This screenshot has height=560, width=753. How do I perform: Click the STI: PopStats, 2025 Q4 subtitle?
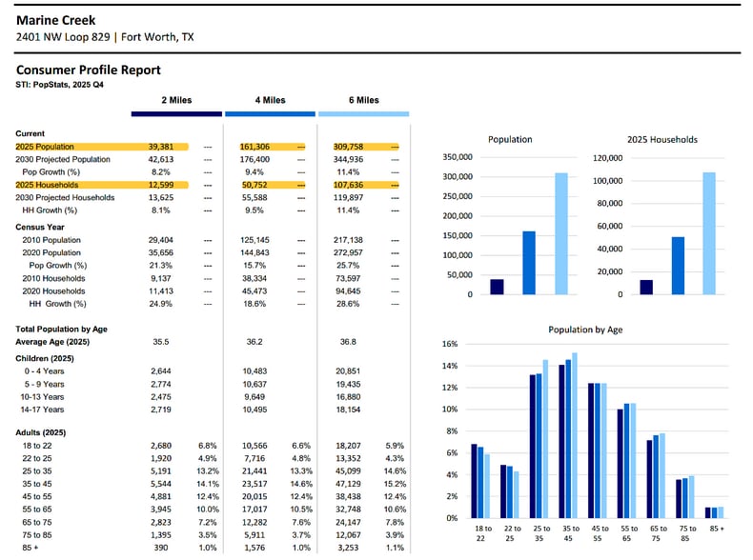(59, 85)
